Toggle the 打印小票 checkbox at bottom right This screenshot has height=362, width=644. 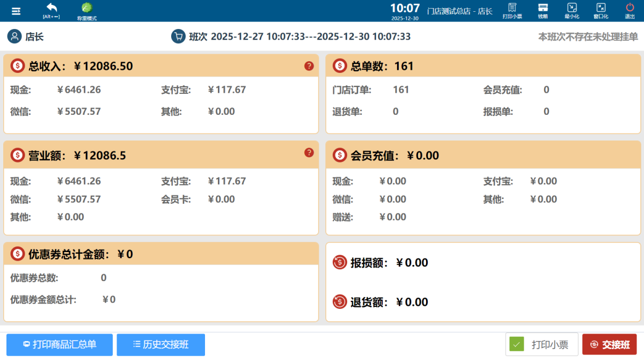click(x=517, y=344)
